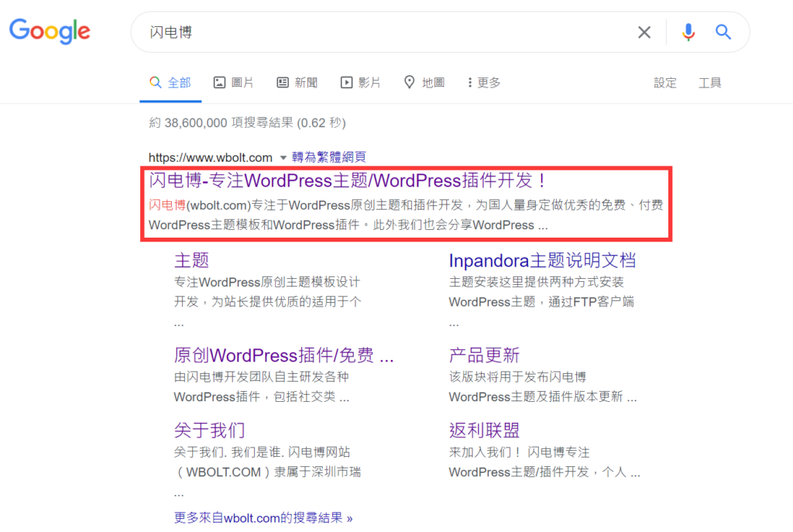Click the description text 该版块将用于发布闪电博
The height and width of the screenshot is (532, 793).
pos(517,377)
